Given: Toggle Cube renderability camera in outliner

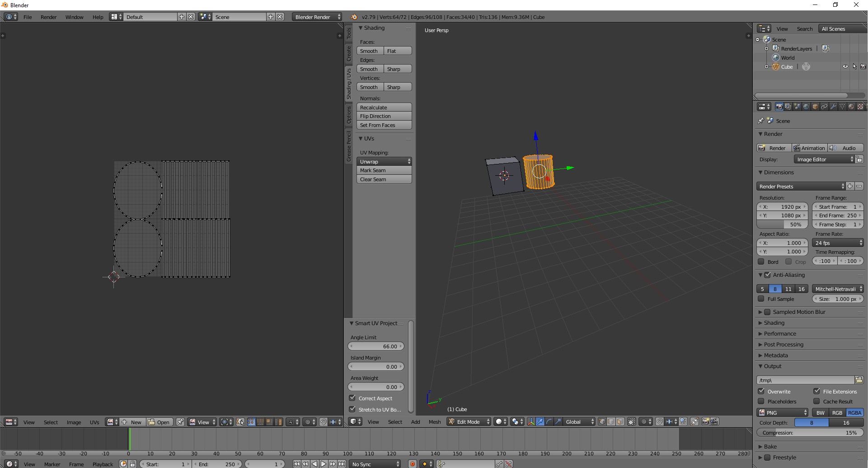Looking at the screenshot, I should coord(863,66).
